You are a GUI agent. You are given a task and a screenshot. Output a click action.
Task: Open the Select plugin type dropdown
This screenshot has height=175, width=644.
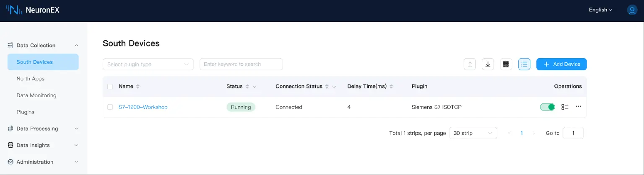148,64
